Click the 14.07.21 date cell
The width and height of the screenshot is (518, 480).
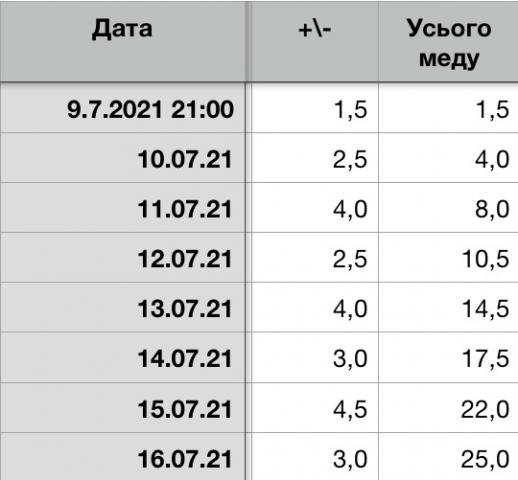click(x=122, y=357)
